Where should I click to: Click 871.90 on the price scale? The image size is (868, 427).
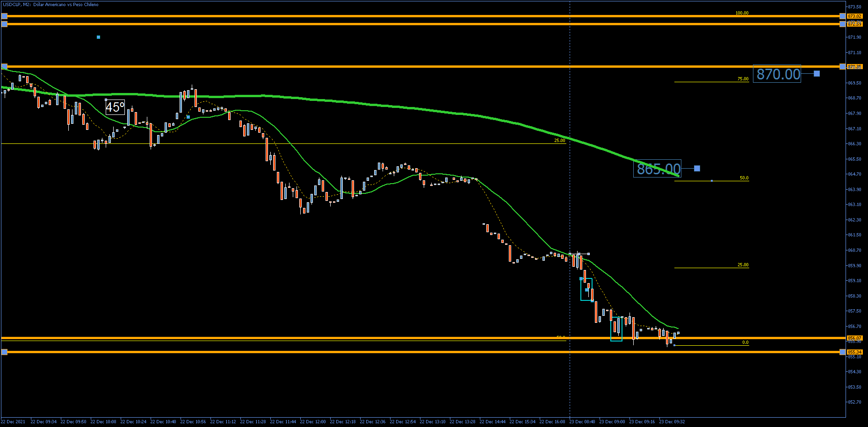click(854, 37)
